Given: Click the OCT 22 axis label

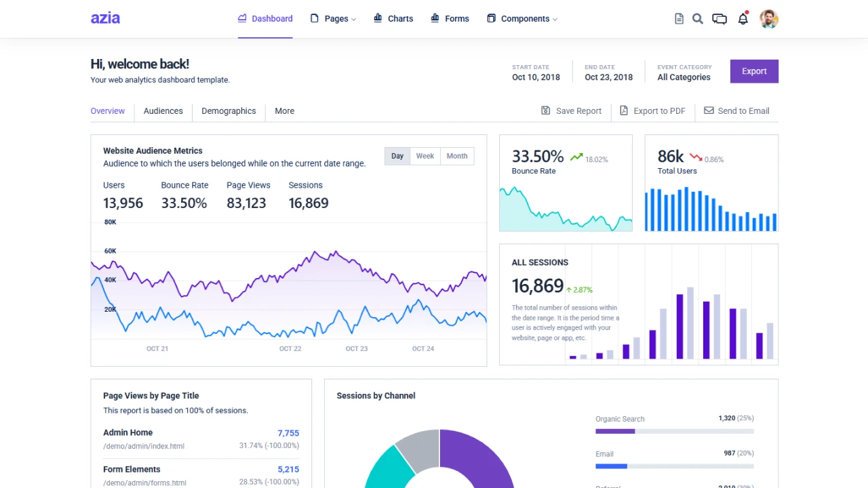Looking at the screenshot, I should (290, 348).
